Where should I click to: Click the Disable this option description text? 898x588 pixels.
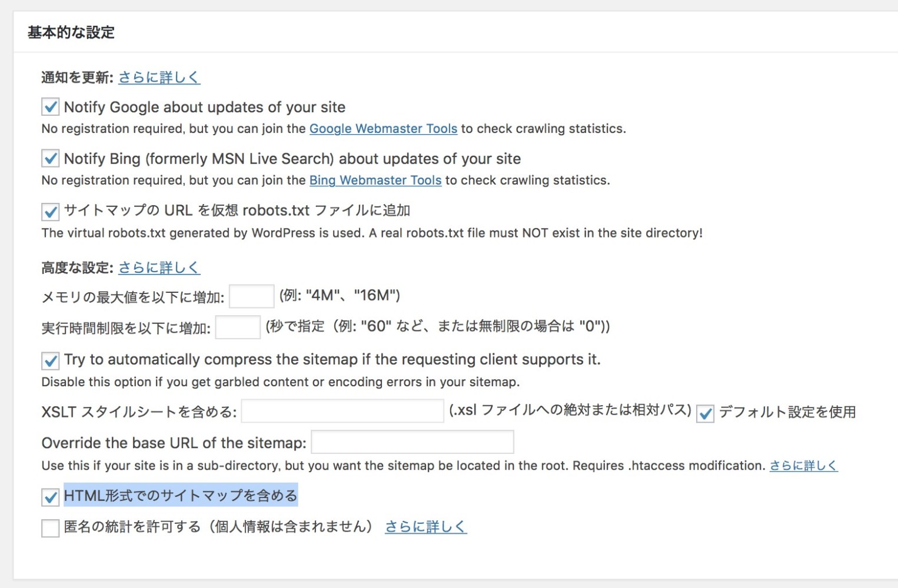coord(281,382)
